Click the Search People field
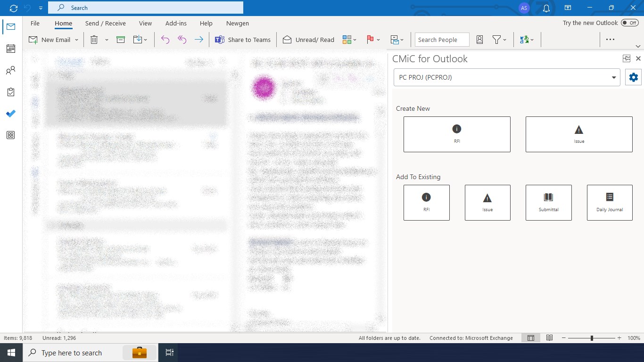 pyautogui.click(x=442, y=40)
